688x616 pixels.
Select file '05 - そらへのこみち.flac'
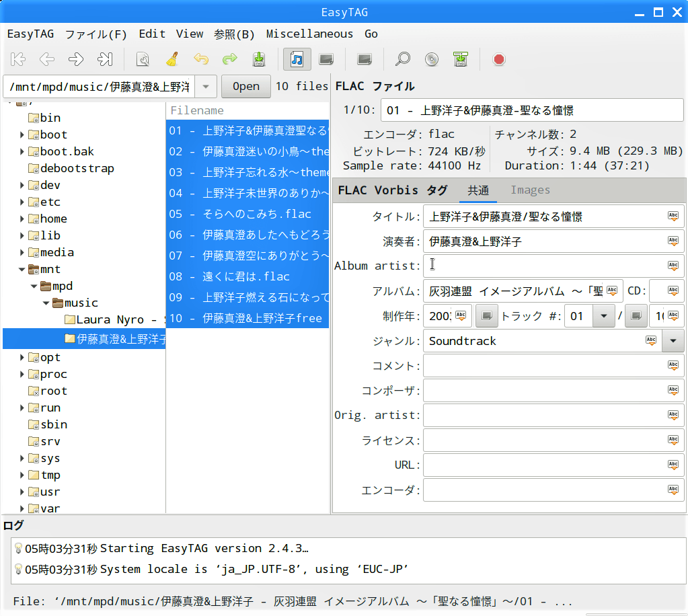tap(247, 214)
